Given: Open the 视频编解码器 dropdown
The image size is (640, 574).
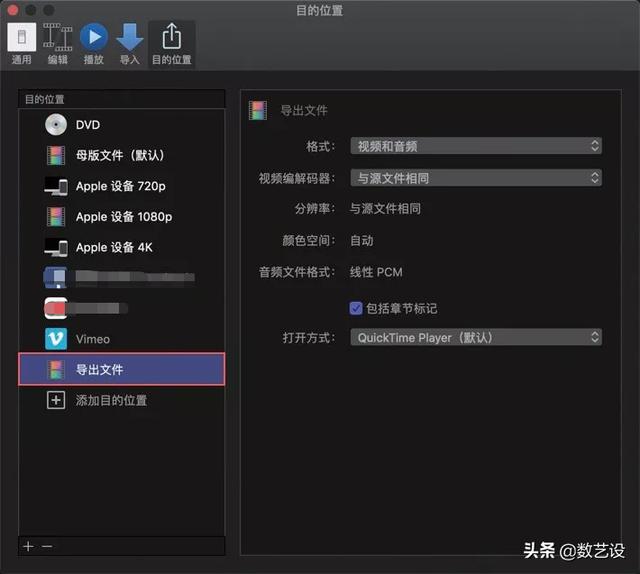Looking at the screenshot, I should pos(476,178).
